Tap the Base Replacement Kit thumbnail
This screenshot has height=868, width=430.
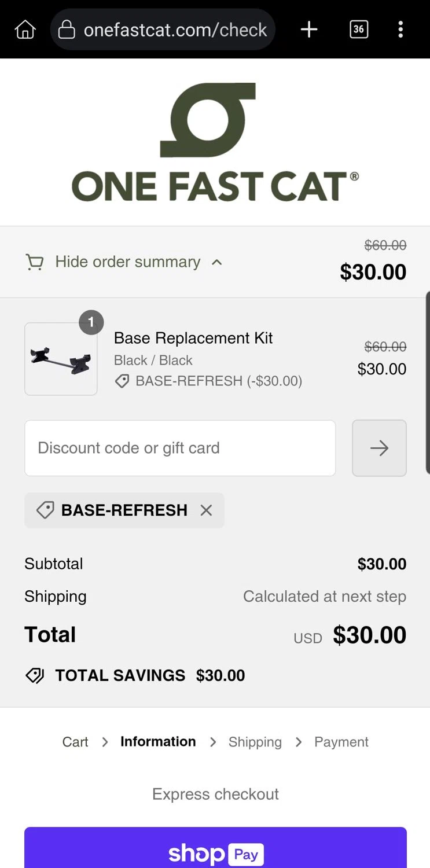pos(61,359)
